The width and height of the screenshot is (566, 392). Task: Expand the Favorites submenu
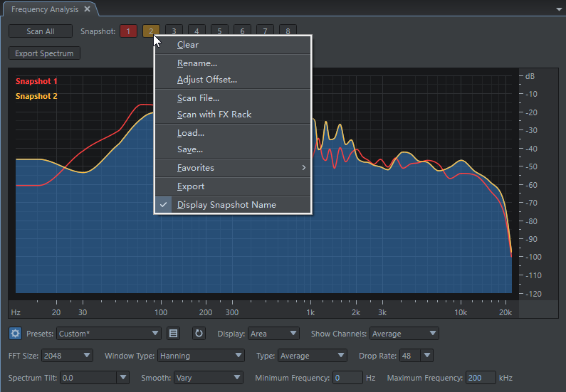233,168
